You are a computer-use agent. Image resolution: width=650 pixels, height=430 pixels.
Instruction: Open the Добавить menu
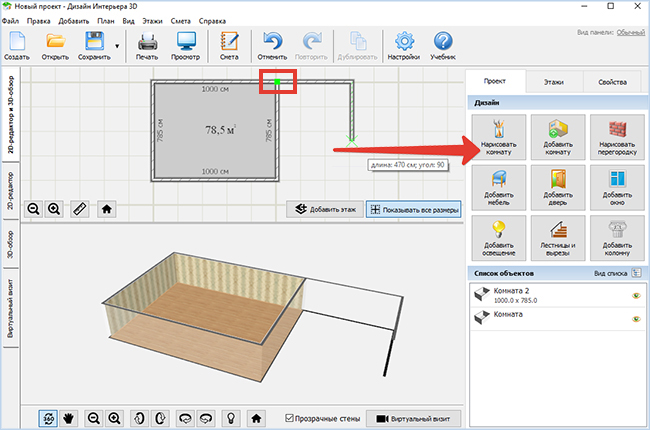74,21
